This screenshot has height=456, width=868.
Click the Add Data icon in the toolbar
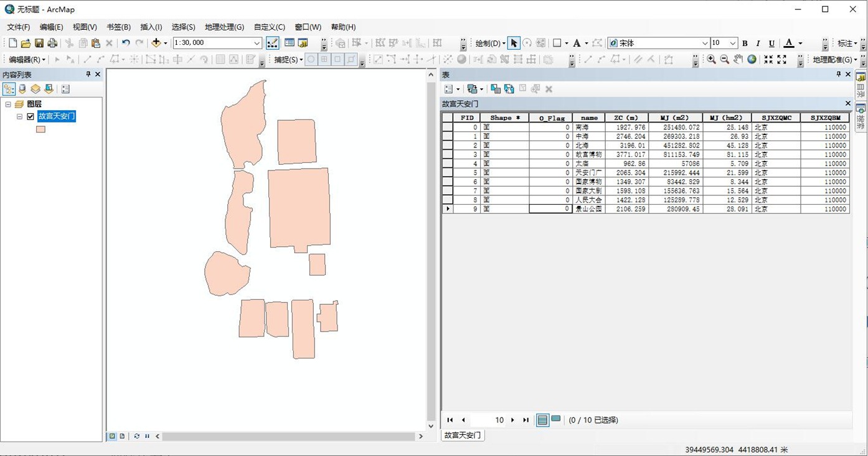coord(156,43)
